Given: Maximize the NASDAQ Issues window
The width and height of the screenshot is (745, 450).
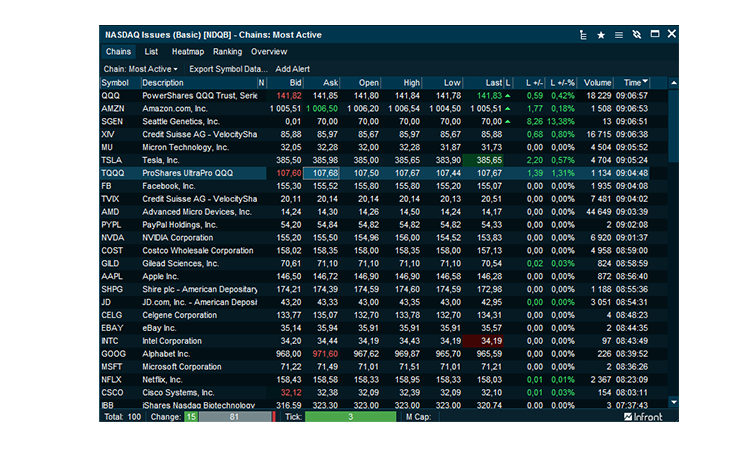Looking at the screenshot, I should (655, 34).
